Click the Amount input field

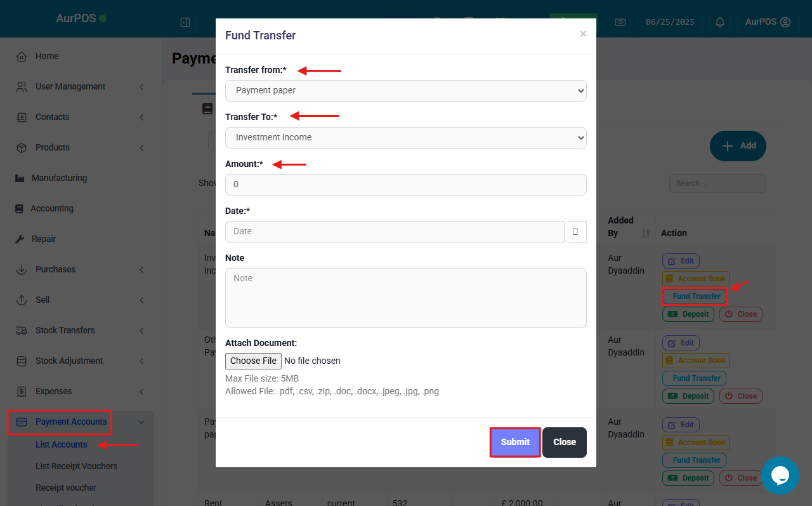[406, 185]
